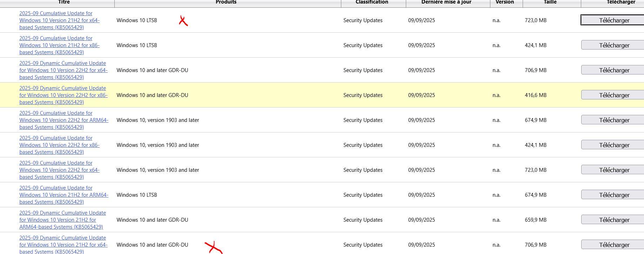Select 'Windows 10, version 1903 and later' in 22H2 x86 Cumulative row
The height and width of the screenshot is (254, 644).
158,145
